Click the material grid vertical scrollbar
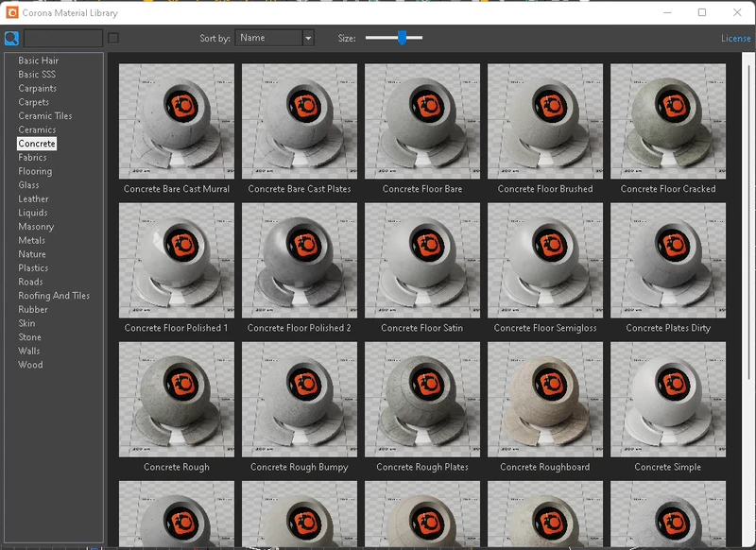This screenshot has width=756, height=550. 748,222
